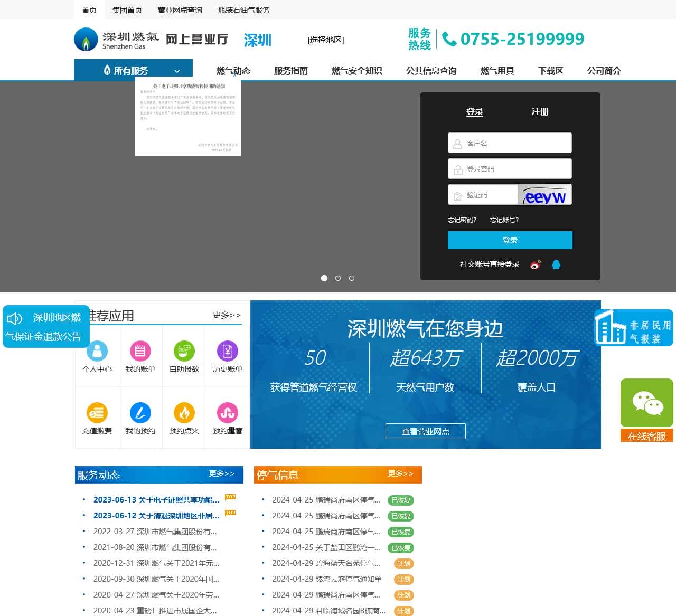This screenshot has width=676, height=616.
Task: Click the Shenzhen Gas logo
Action: pyautogui.click(x=117, y=40)
